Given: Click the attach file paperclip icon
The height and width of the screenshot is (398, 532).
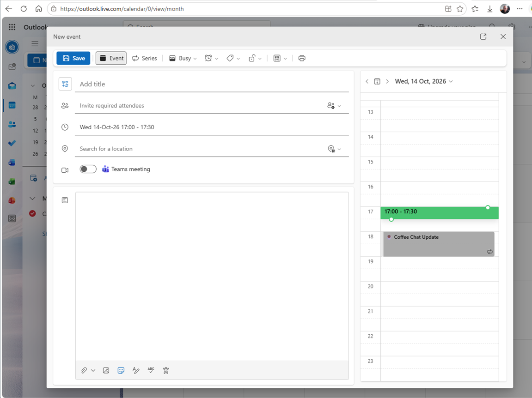Looking at the screenshot, I should [84, 370].
